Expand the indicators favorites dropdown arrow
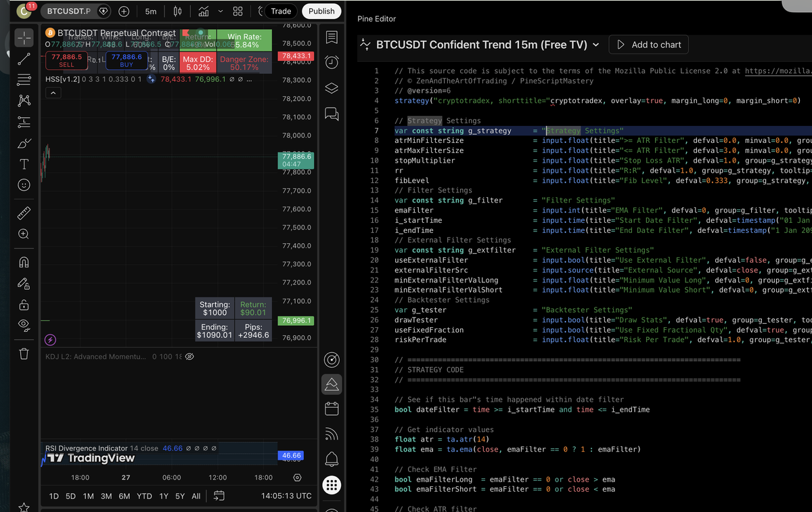812x512 pixels. coord(221,12)
